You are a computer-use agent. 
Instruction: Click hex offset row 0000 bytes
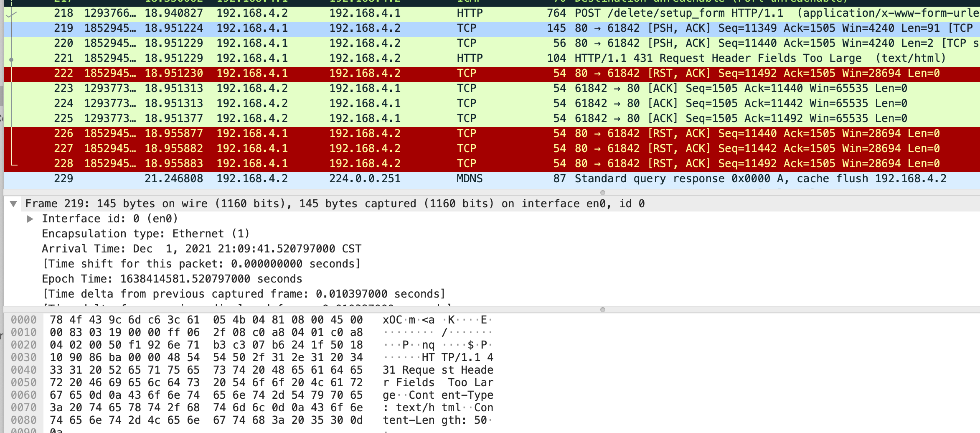point(206,320)
